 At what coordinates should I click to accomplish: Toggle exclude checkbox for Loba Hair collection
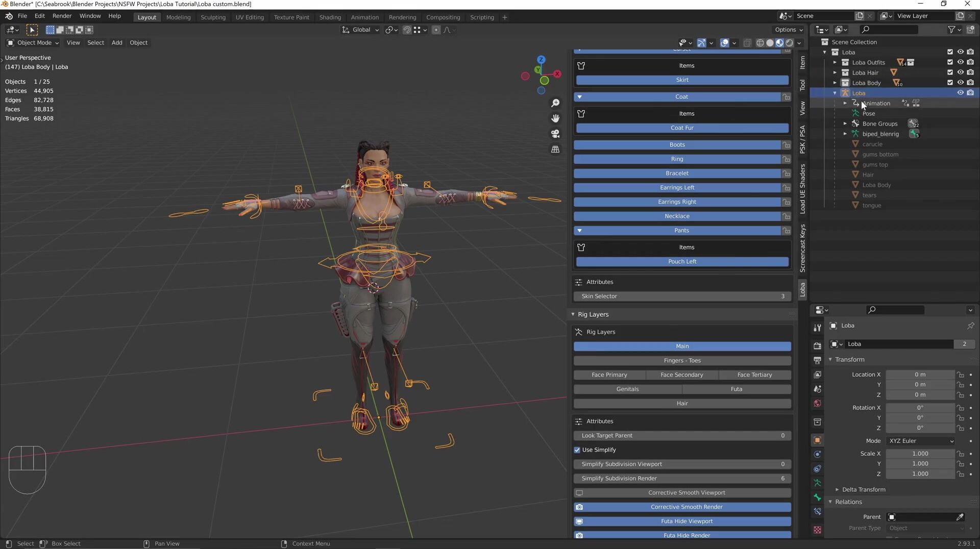(x=950, y=72)
